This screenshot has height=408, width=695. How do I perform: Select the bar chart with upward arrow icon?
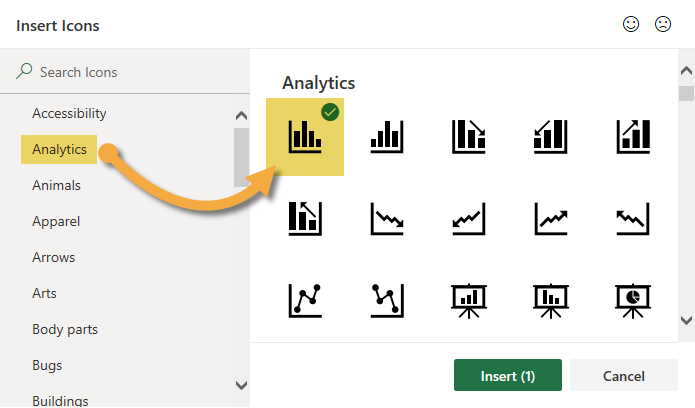633,135
